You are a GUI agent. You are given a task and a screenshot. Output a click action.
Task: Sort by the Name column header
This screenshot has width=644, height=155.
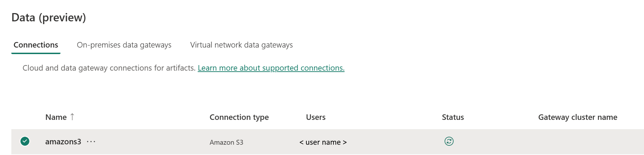pos(56,117)
